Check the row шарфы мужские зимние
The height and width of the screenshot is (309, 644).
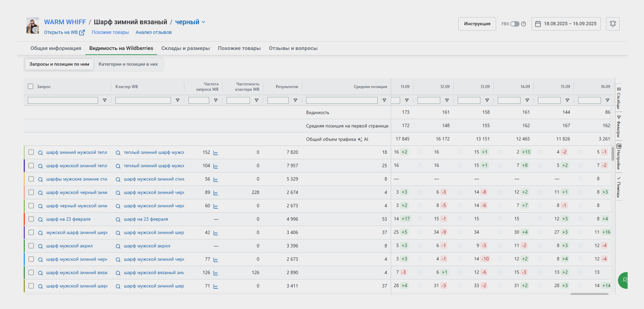31,179
